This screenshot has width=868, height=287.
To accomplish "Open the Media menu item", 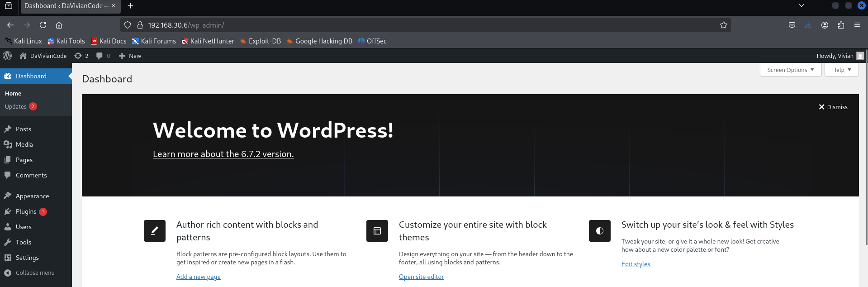I will coord(24,144).
